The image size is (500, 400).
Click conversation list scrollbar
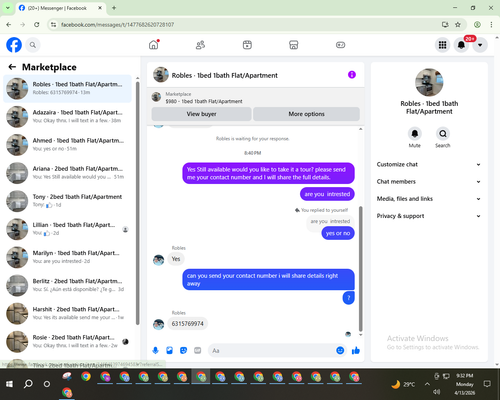point(137,202)
